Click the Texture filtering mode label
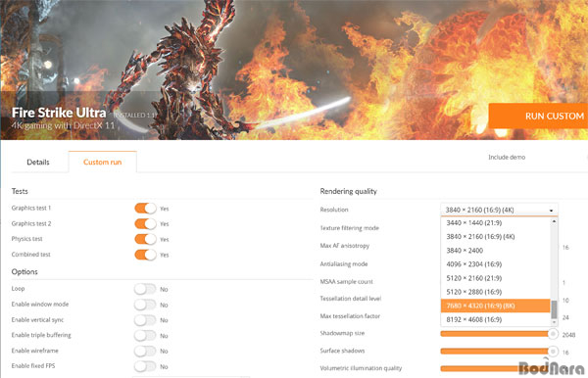The image size is (588, 378). pyautogui.click(x=350, y=228)
